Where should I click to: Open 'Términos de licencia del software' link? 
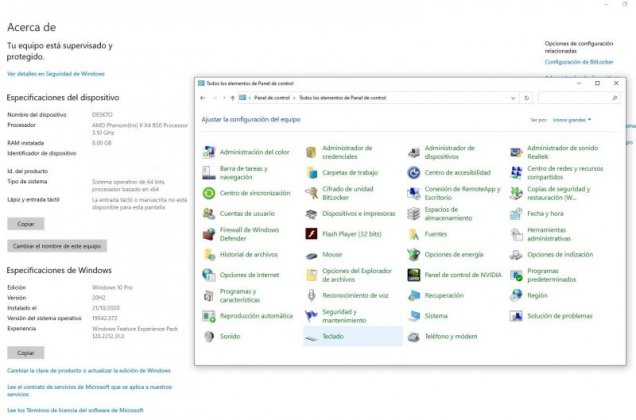coord(75,410)
